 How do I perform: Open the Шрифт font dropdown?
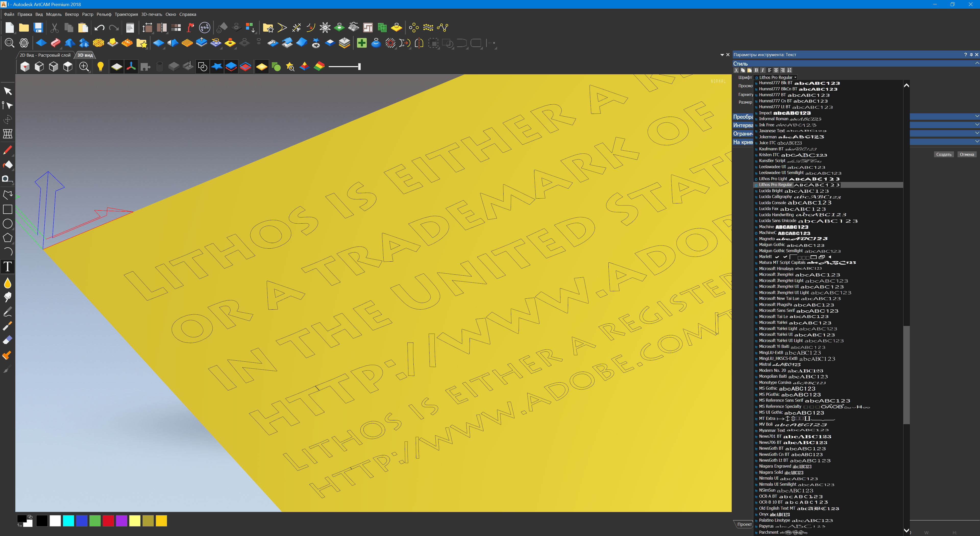(x=795, y=77)
